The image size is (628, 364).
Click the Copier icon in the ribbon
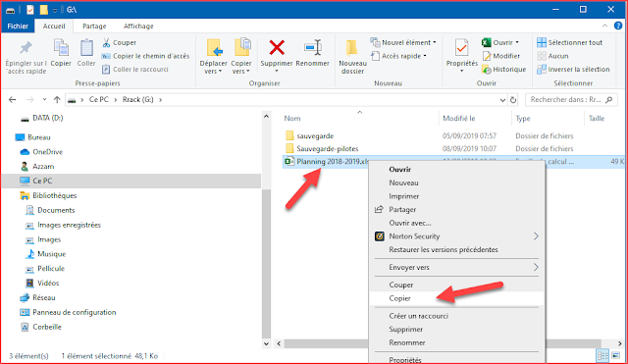coord(61,48)
